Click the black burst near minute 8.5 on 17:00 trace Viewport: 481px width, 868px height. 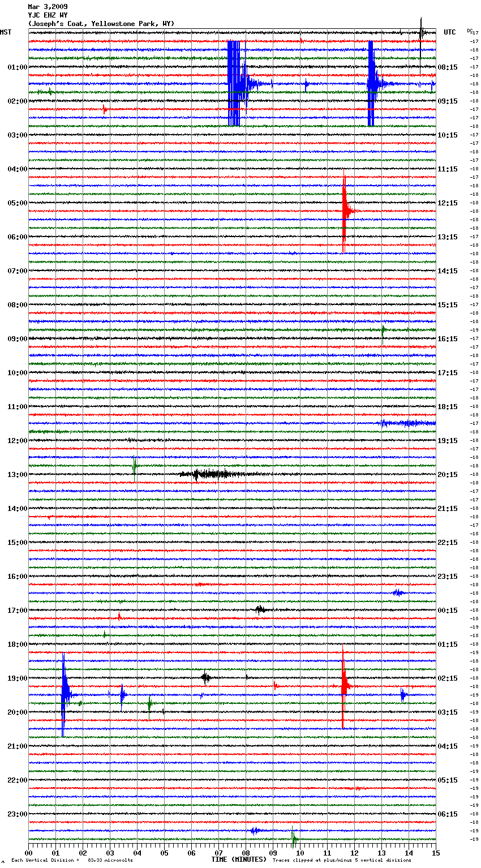tap(261, 609)
